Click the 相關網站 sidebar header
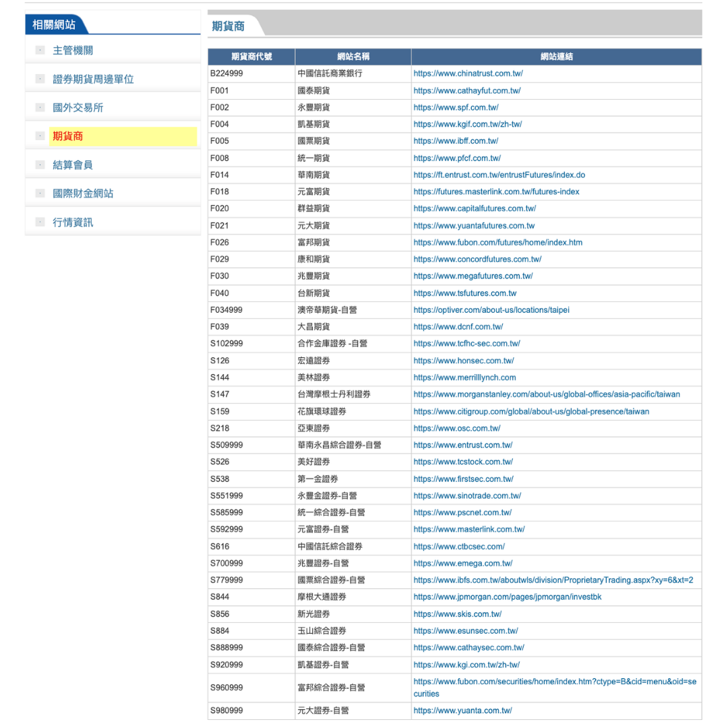The image size is (728, 728). [54, 25]
